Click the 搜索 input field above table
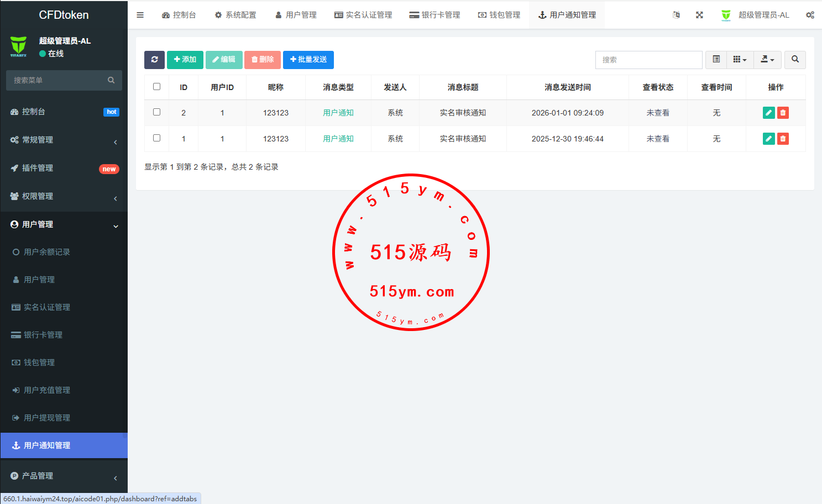Viewport: 822px width, 504px height. pos(648,60)
